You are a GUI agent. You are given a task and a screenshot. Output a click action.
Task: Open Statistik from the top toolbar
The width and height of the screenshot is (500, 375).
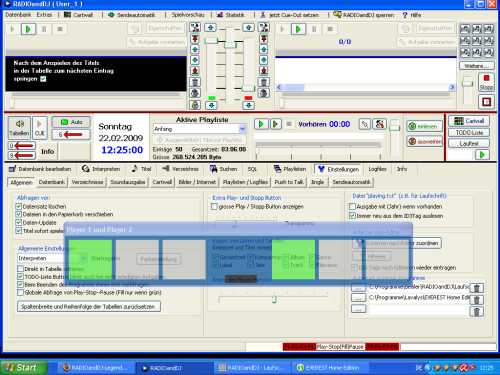tap(231, 15)
